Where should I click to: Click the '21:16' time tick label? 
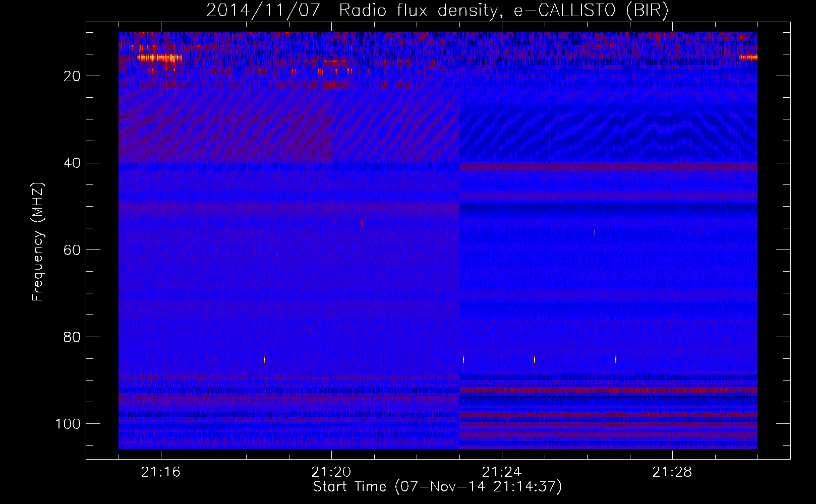161,472
